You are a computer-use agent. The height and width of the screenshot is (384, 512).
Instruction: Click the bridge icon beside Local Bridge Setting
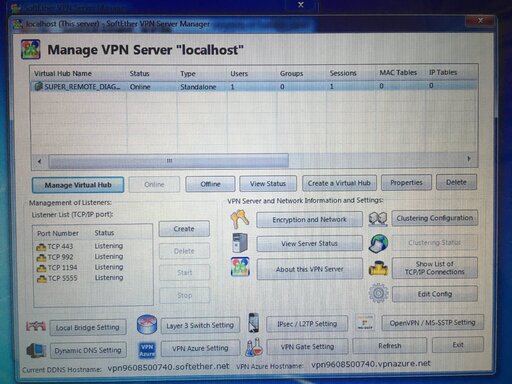tap(36, 326)
